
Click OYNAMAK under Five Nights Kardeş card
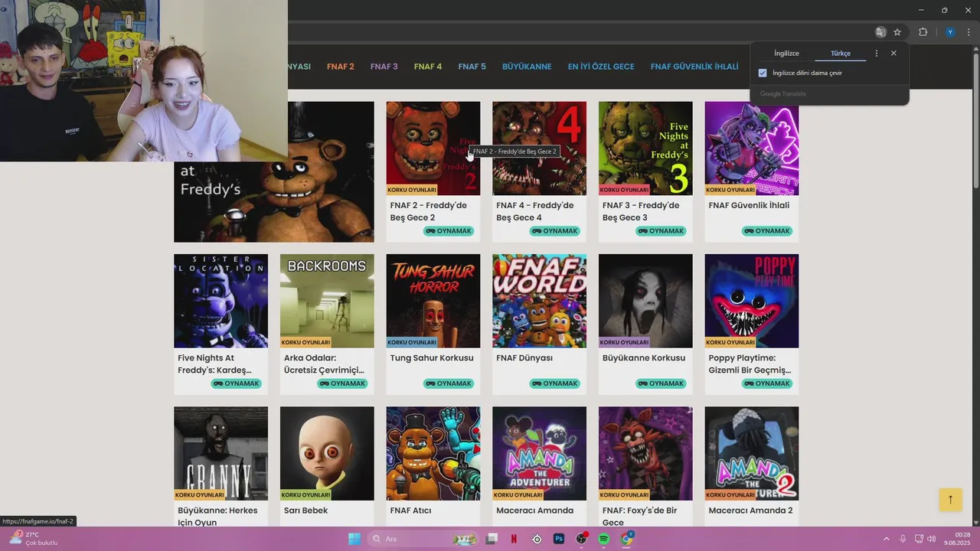pos(237,383)
